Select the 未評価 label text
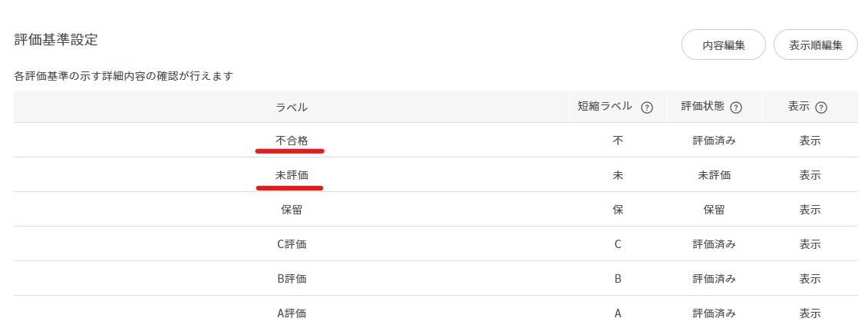Viewport: 868px width, 328px height. pyautogui.click(x=291, y=175)
